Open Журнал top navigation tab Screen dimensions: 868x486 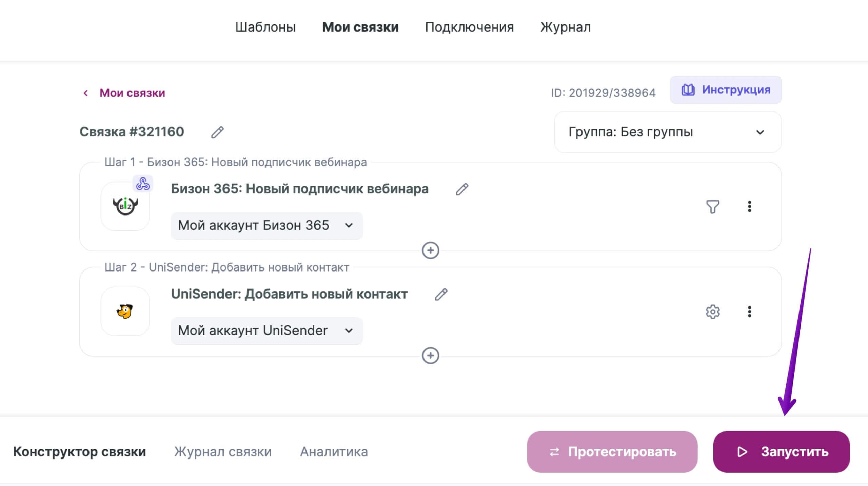point(565,27)
